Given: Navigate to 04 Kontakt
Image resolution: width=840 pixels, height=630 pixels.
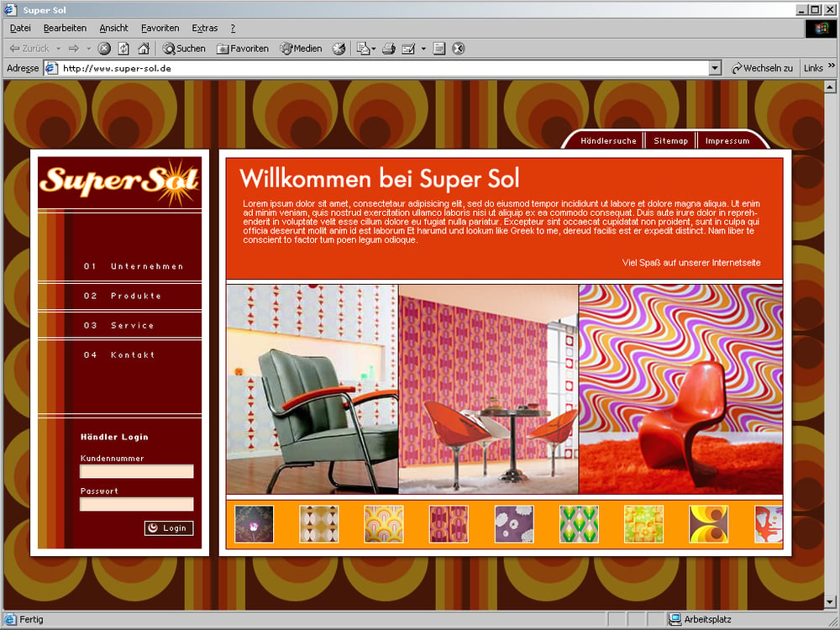Looking at the screenshot, I should pyautogui.click(x=119, y=354).
